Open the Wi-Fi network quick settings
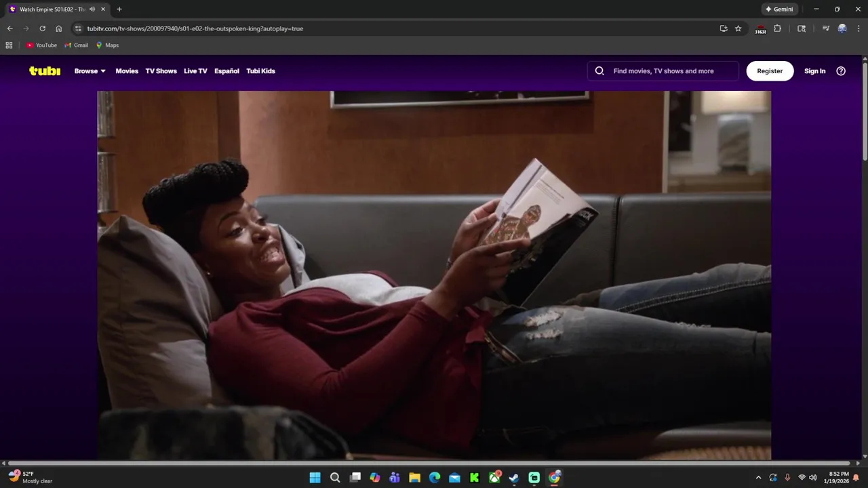The height and width of the screenshot is (488, 868). pyautogui.click(x=802, y=478)
